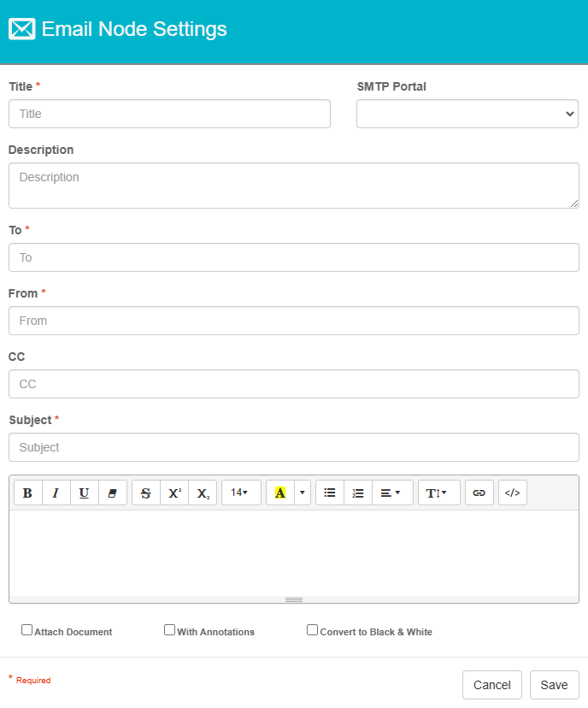Apply underline formatting
This screenshot has width=588, height=708.
[x=84, y=493]
